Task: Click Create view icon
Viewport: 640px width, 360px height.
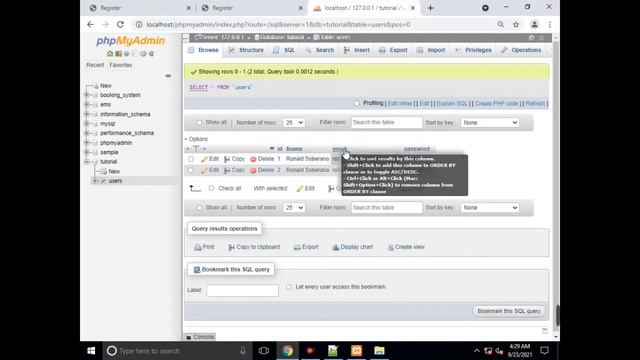Action: (391, 247)
